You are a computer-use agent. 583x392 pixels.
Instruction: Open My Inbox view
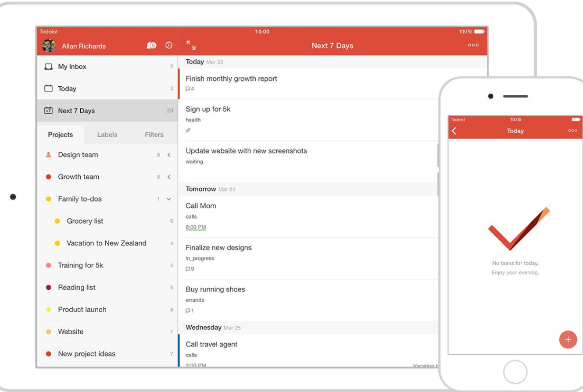click(107, 67)
